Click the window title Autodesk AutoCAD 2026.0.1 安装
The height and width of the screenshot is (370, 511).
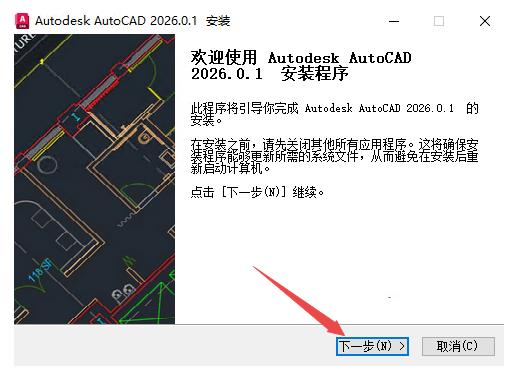point(133,21)
